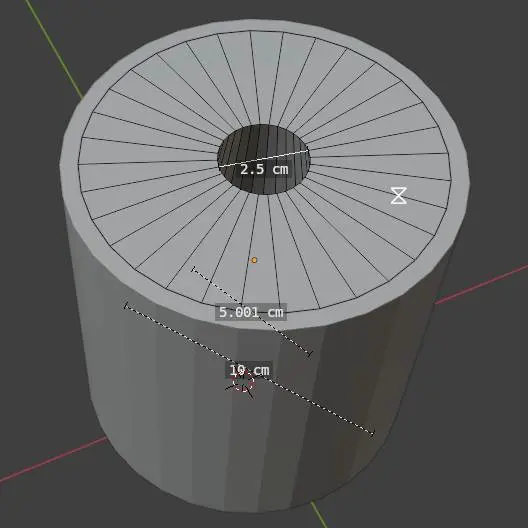Click the 10 cm measurement label
The image size is (528, 528).
pos(249,370)
